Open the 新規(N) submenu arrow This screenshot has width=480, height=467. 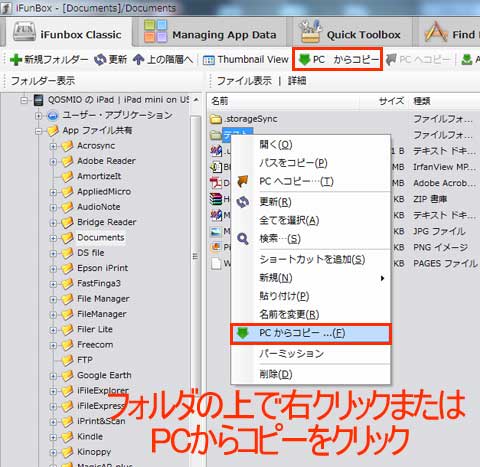382,278
